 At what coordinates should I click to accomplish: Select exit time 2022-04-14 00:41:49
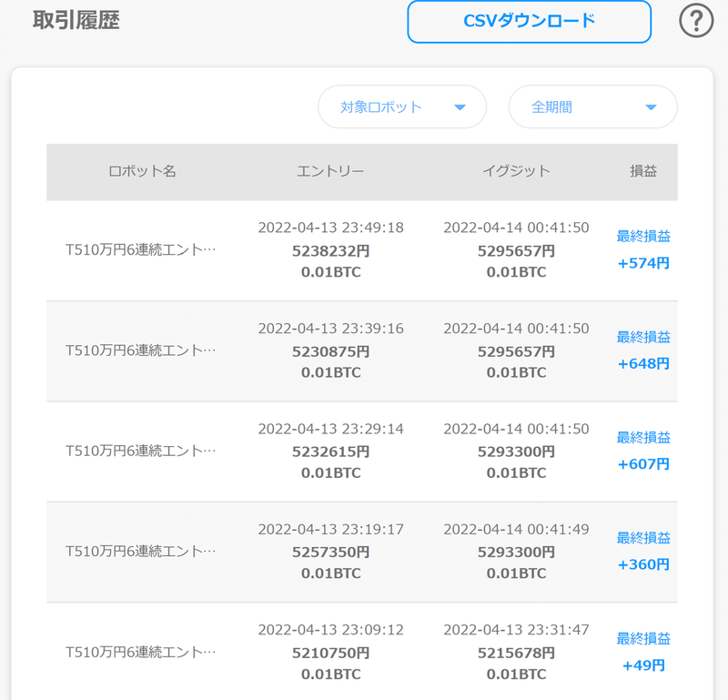point(516,529)
